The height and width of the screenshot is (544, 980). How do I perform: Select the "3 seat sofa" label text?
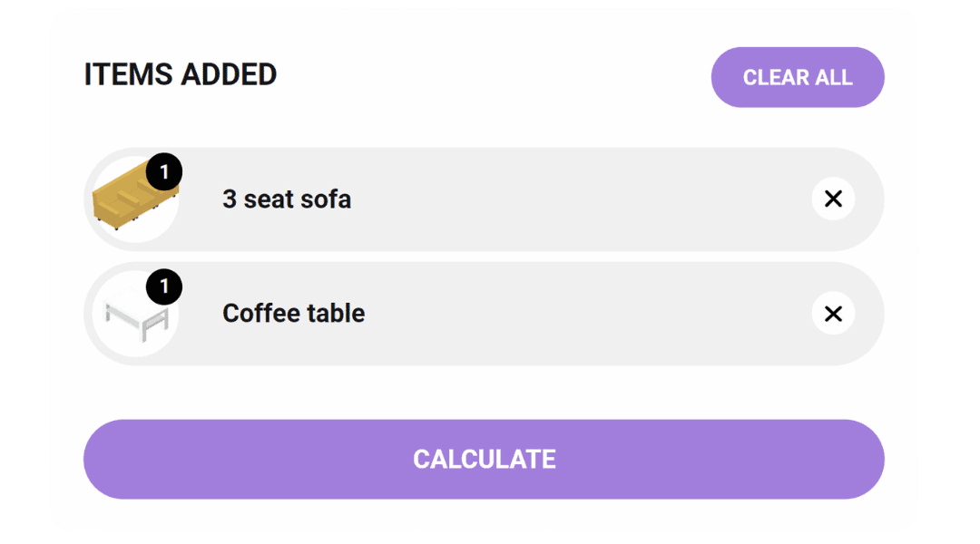[287, 199]
